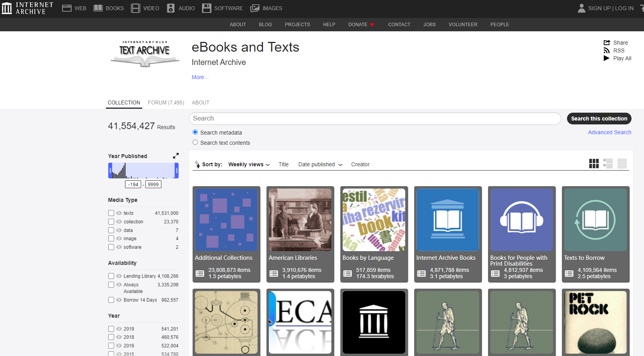Image resolution: width=644 pixels, height=356 pixels.
Task: Open the Video filmstrip icon
Action: (x=136, y=8)
